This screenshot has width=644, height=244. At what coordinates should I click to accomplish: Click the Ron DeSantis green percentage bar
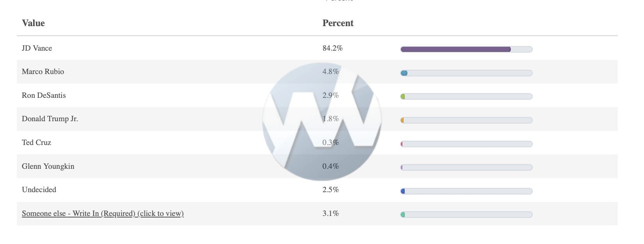tap(466, 97)
